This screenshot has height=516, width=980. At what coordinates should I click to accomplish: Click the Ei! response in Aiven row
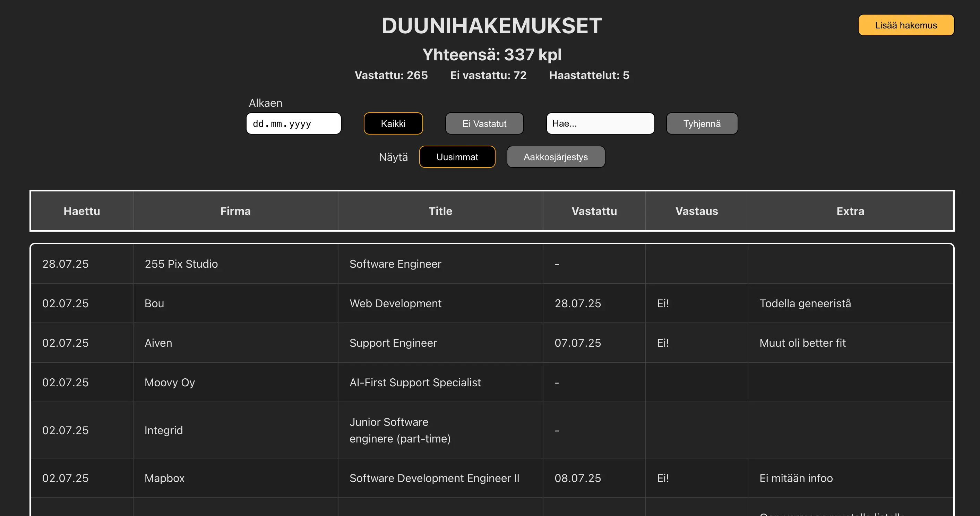[663, 343]
